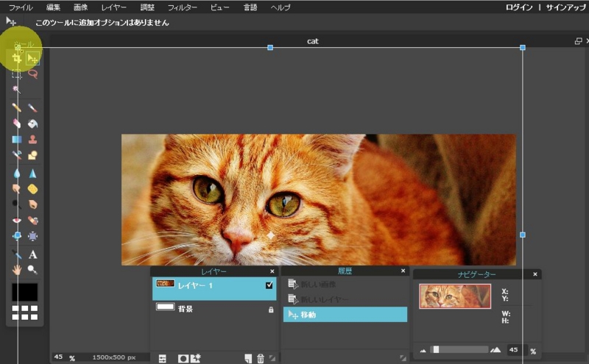Select the Marquee selection tool
Viewport: 589px width, 364px height.
tap(16, 74)
